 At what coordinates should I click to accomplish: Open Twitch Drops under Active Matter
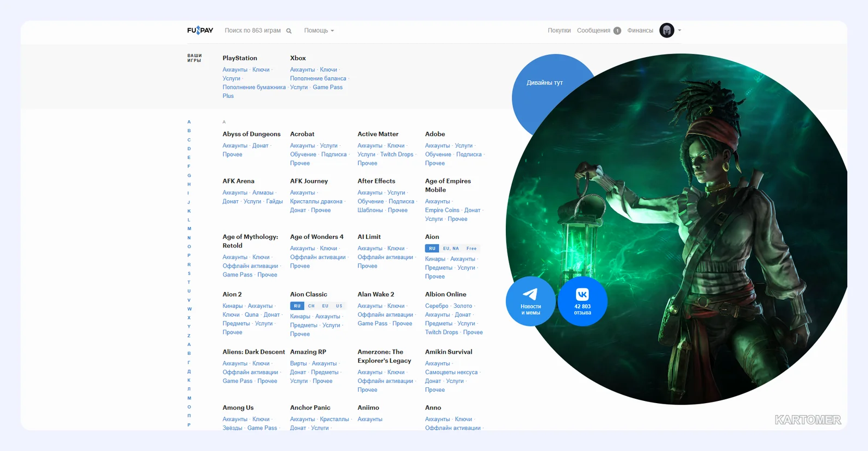coord(396,155)
